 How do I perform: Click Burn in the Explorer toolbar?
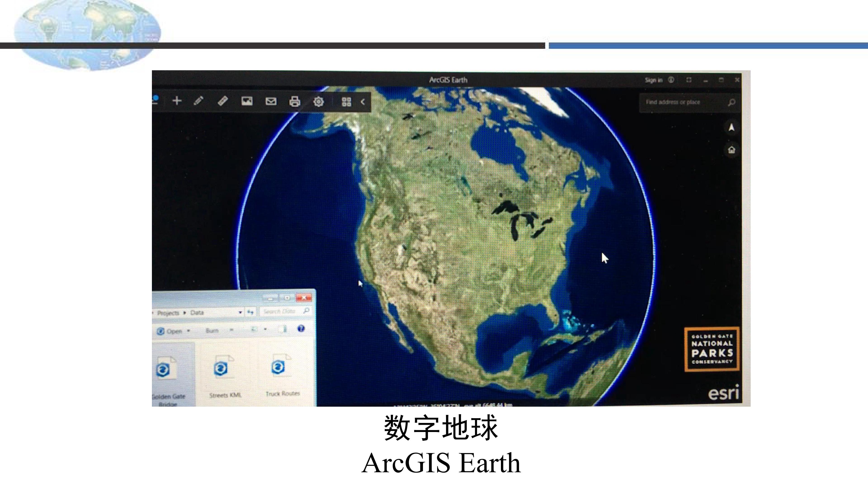(212, 330)
